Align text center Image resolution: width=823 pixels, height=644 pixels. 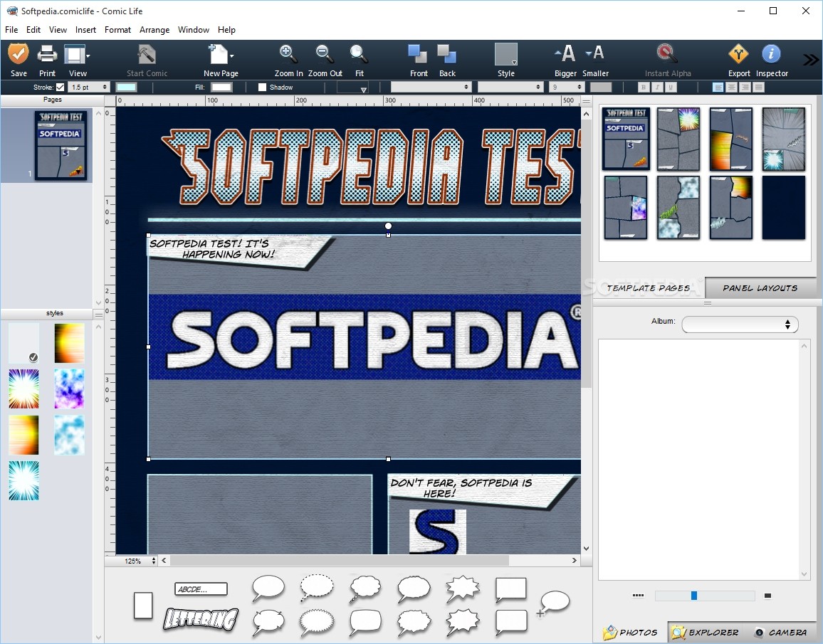point(732,87)
